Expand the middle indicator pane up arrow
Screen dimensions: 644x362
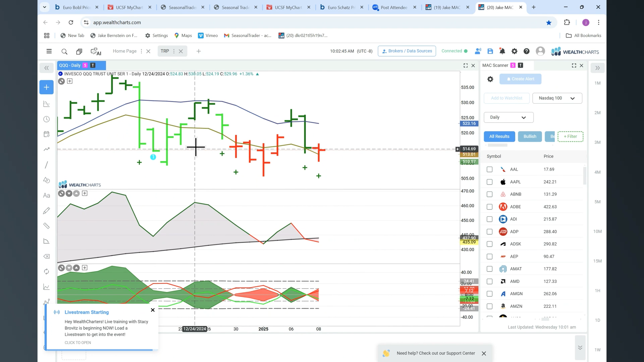76,193
